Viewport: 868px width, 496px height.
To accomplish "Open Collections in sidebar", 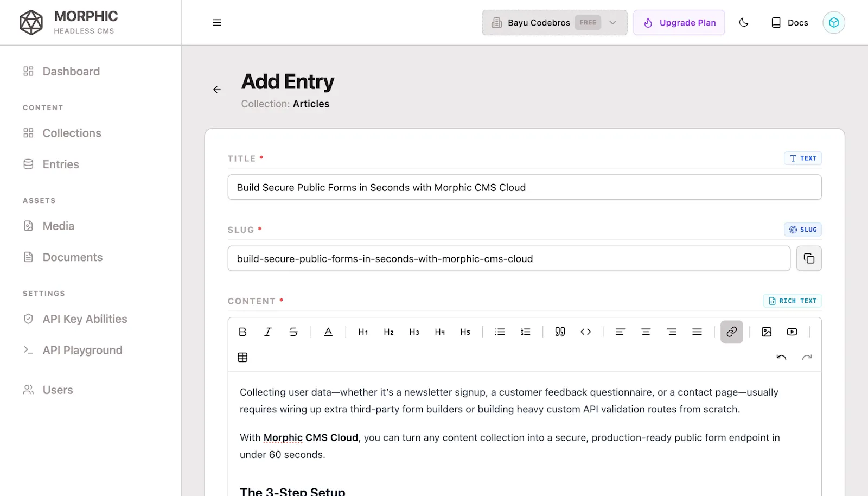I will coord(62,133).
